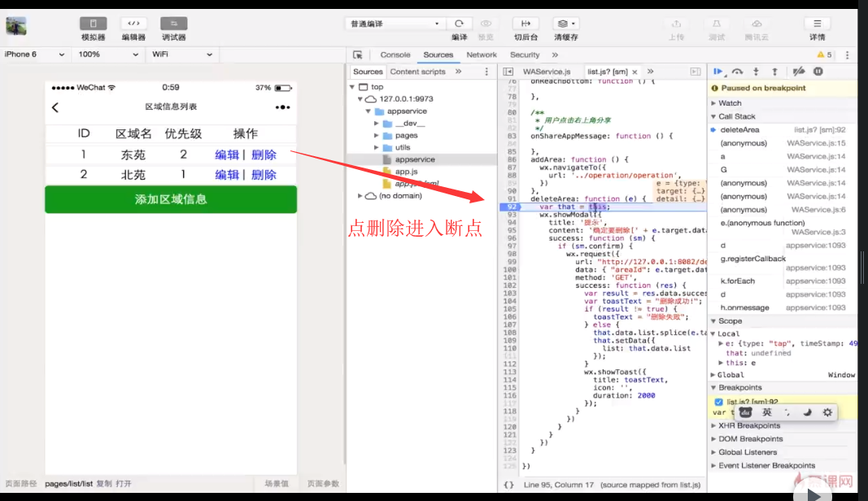Click 编辑 link for 北苑 row

point(227,175)
